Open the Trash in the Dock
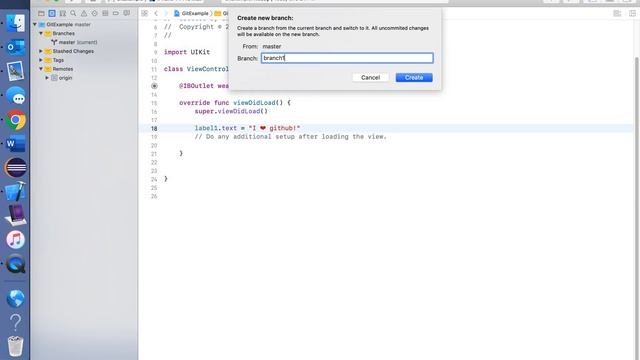Screen dimensions: 640x360 click(16, 346)
